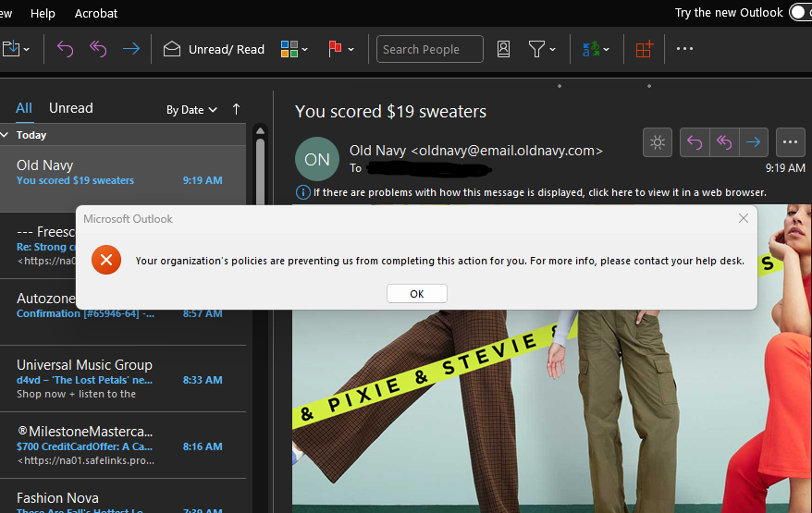Viewport: 812px width, 513px height.
Task: Open the Acrobat menu tab
Action: 96,13
